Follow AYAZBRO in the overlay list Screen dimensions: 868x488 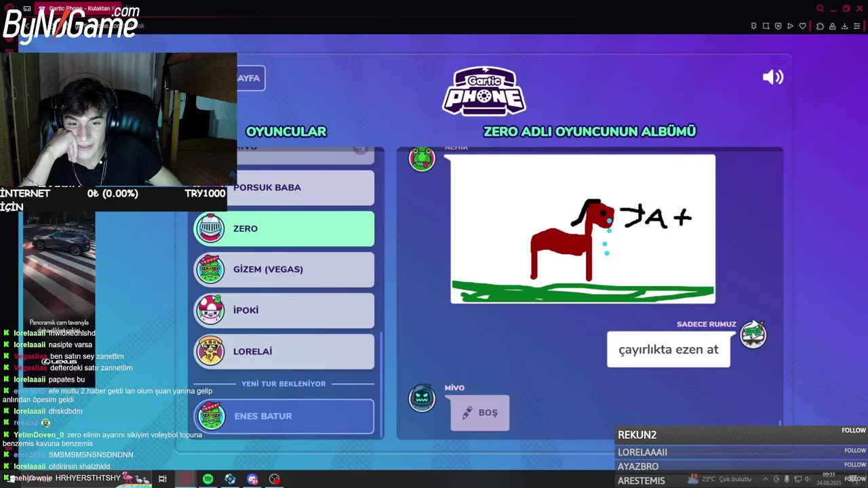coord(854,465)
